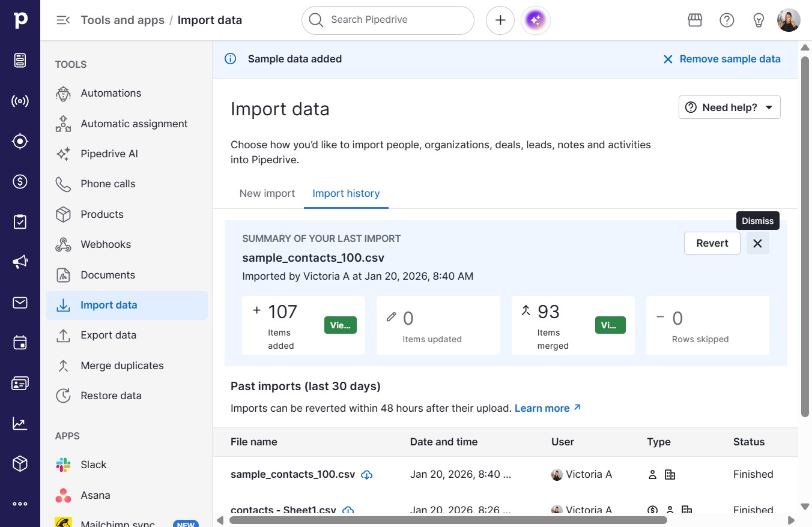This screenshot has width=812, height=527.
Task: Click the Status column header
Action: [x=749, y=442]
